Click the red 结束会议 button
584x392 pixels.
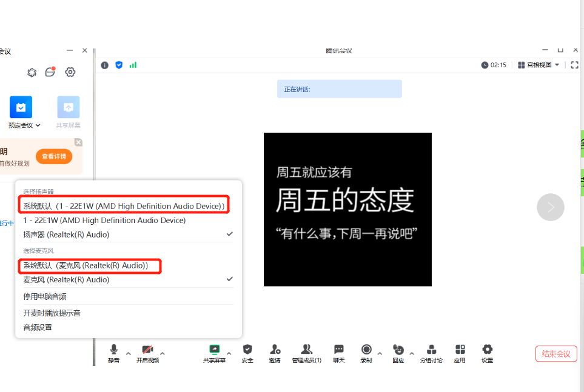pyautogui.click(x=556, y=354)
